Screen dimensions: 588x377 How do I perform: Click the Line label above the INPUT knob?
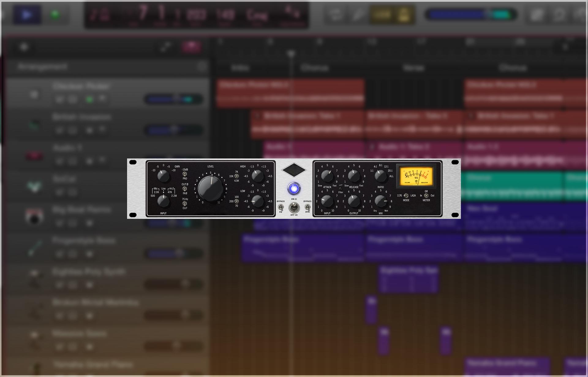coord(164,189)
